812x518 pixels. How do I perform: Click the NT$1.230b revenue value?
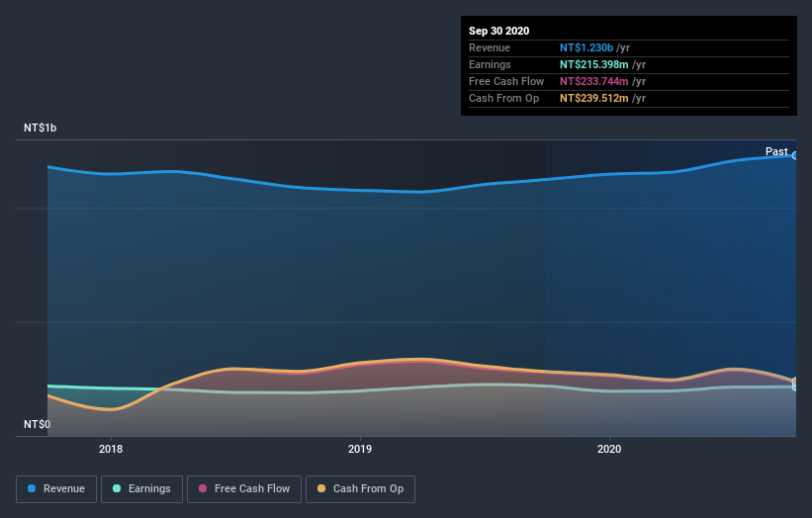point(586,47)
